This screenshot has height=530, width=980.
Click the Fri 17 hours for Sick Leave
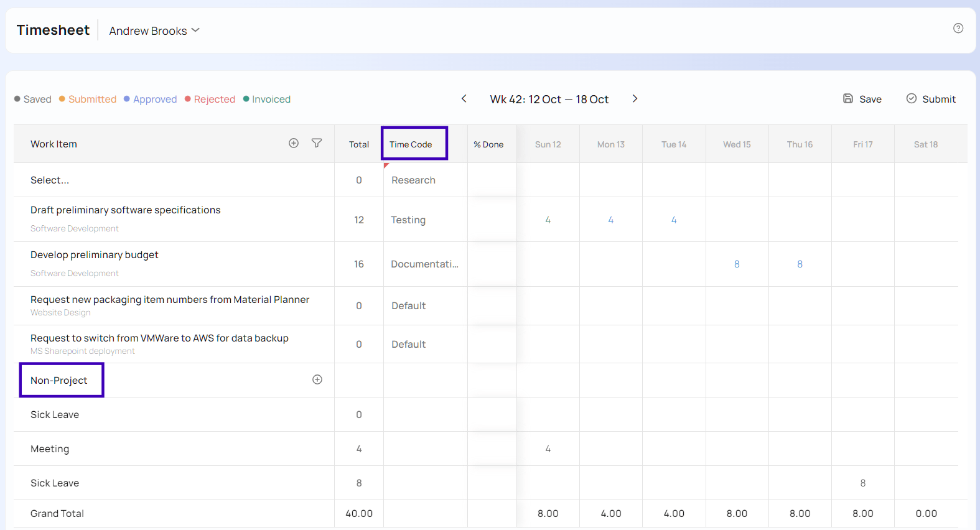pos(863,483)
